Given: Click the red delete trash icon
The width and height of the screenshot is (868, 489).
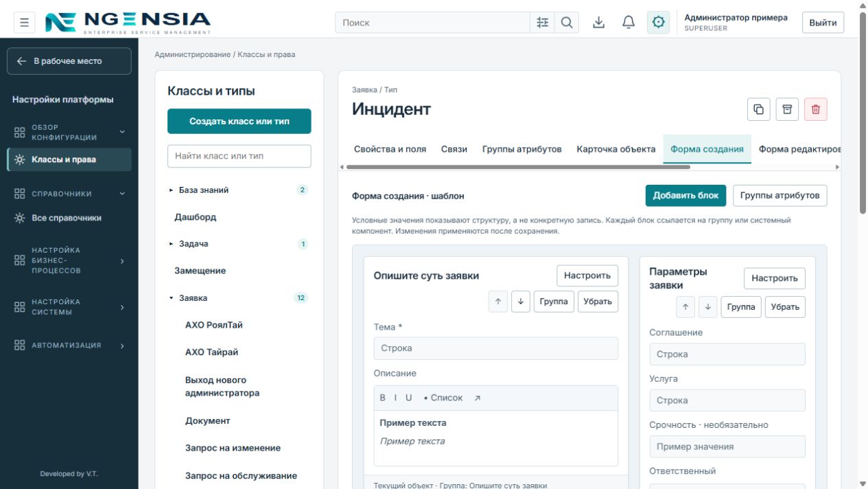Looking at the screenshot, I should click(x=816, y=109).
